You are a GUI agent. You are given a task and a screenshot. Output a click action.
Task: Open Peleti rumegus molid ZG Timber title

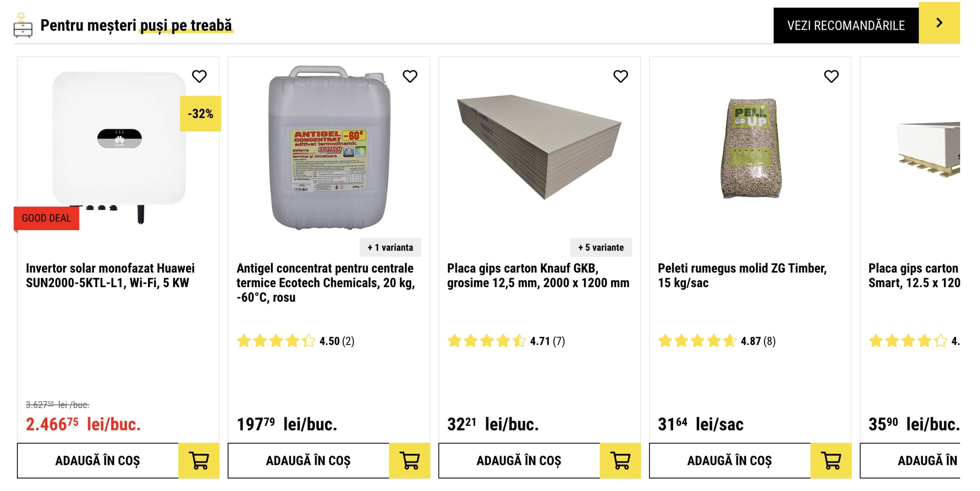click(x=742, y=275)
